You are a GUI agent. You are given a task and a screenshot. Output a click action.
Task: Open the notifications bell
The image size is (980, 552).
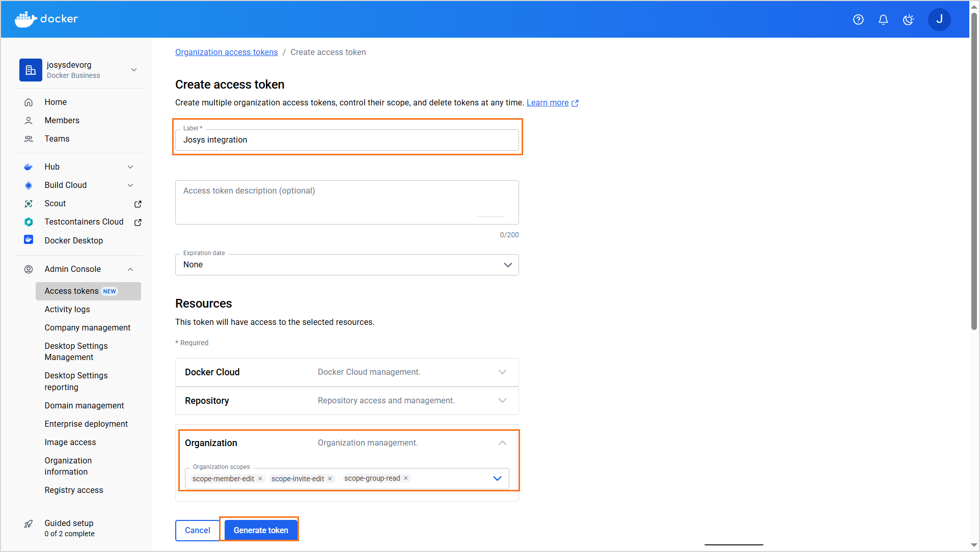[x=883, y=19]
